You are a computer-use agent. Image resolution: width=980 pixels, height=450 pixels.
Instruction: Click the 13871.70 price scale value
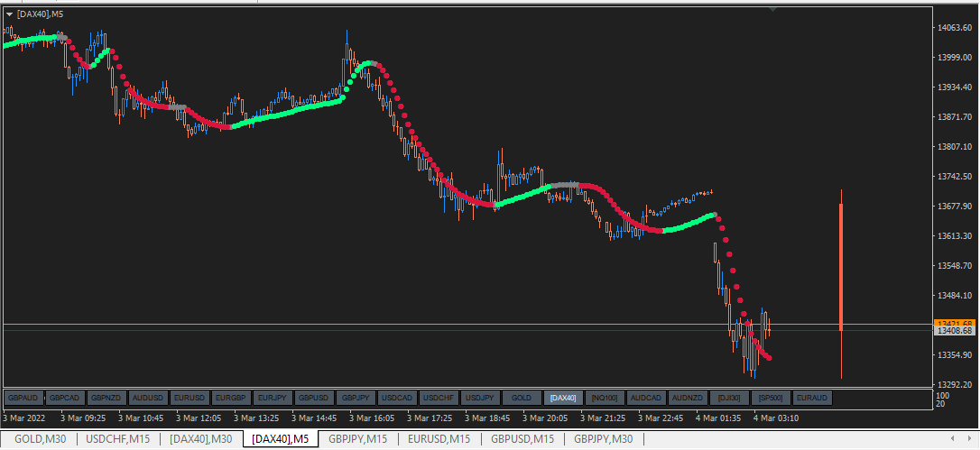pyautogui.click(x=957, y=117)
